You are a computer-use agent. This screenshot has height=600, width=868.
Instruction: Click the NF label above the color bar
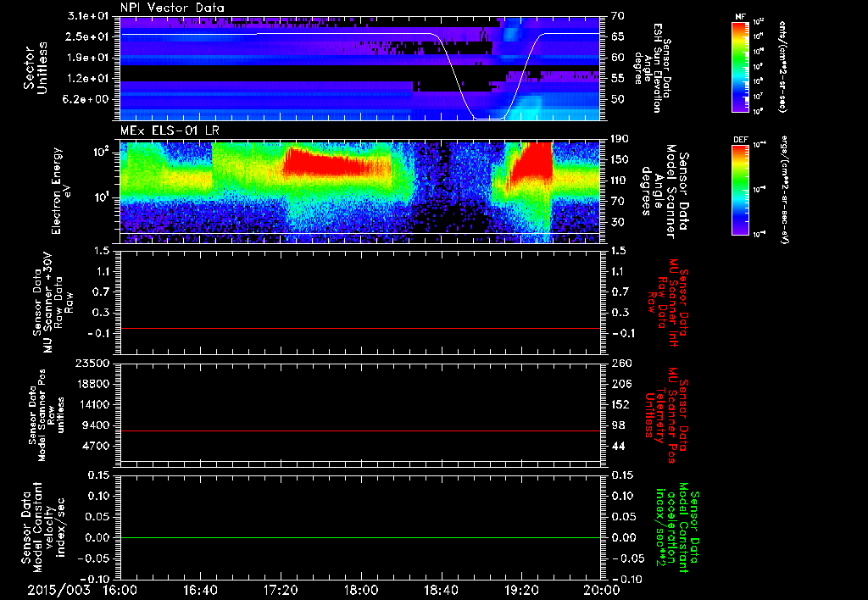pos(740,17)
